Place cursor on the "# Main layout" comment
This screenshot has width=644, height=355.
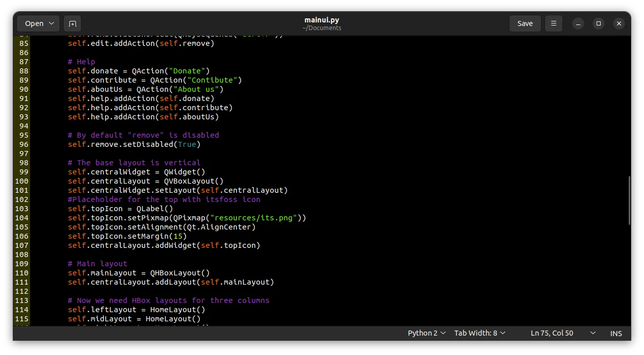97,264
